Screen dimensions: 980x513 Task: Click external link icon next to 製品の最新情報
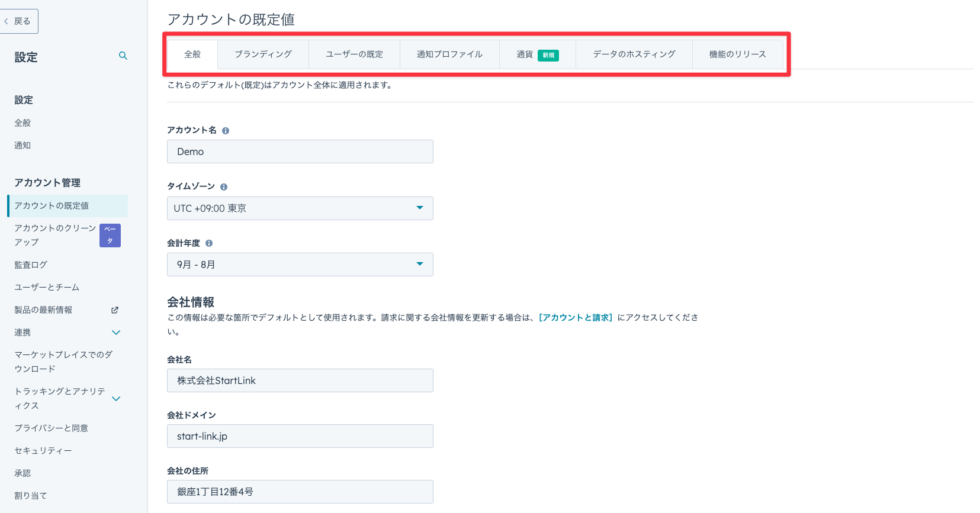click(115, 310)
